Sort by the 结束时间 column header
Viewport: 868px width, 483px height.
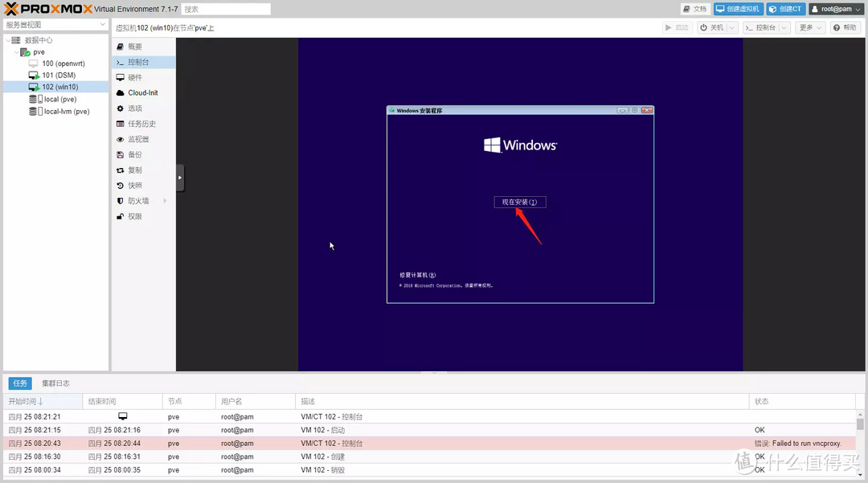pos(122,401)
